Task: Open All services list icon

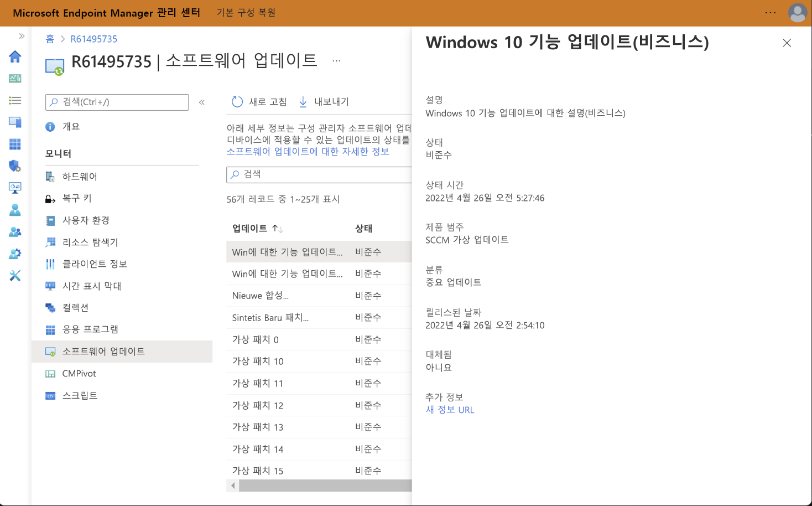Action: click(15, 100)
